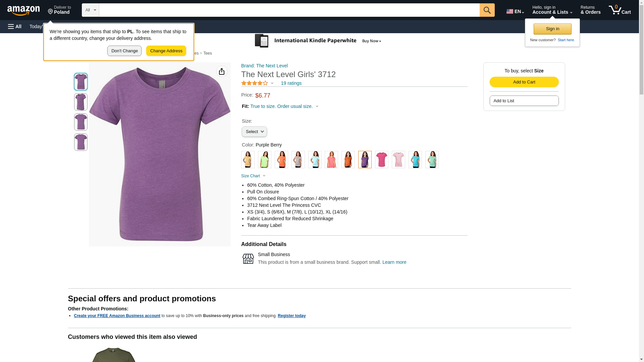This screenshot has height=362, width=644.
Task: Click the Deliver to Poland location
Action: [59, 10]
